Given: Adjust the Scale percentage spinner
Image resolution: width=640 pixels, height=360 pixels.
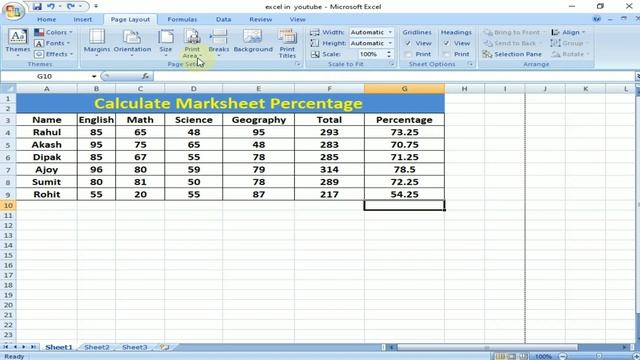Looking at the screenshot, I should [x=389, y=54].
